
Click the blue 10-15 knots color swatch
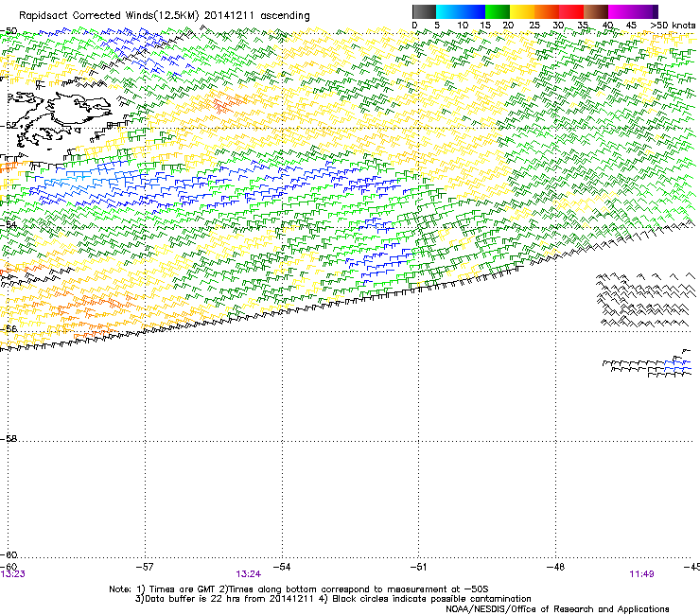[x=473, y=11]
